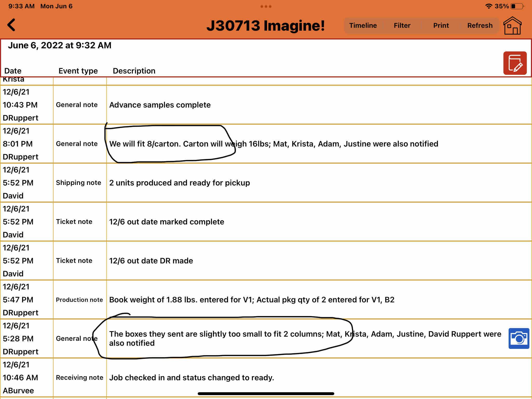Select the 2 units produced shipping note
The width and height of the screenshot is (532, 399).
pyautogui.click(x=179, y=183)
